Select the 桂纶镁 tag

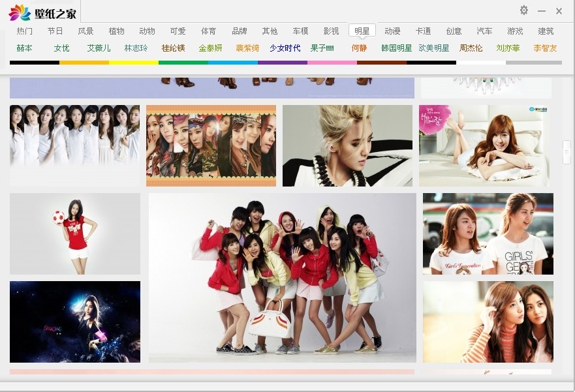173,48
